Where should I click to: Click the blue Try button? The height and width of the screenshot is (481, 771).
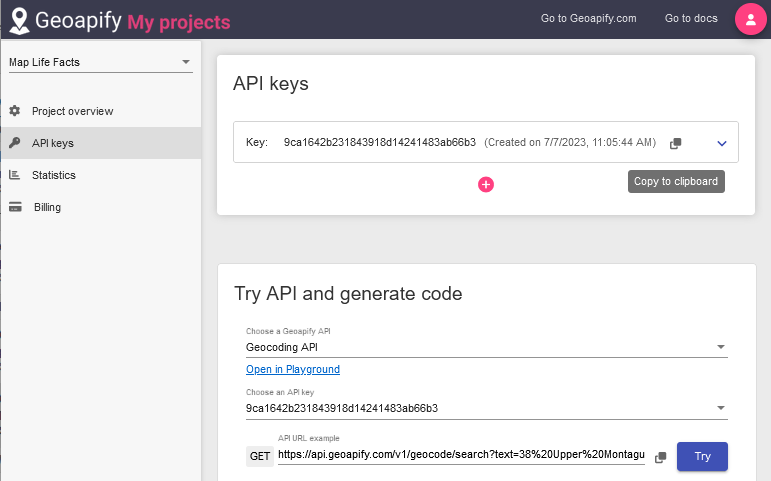coord(702,456)
